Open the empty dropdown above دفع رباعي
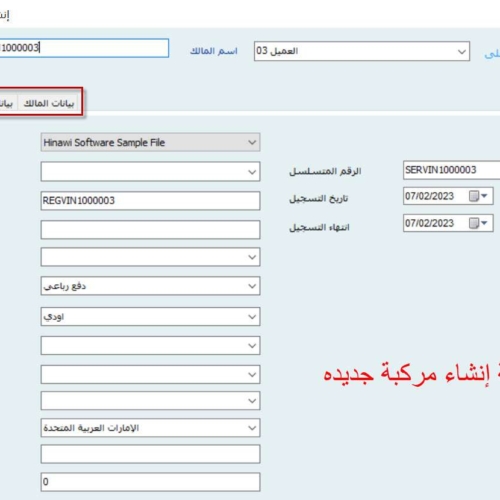The image size is (500, 500). tap(150, 257)
